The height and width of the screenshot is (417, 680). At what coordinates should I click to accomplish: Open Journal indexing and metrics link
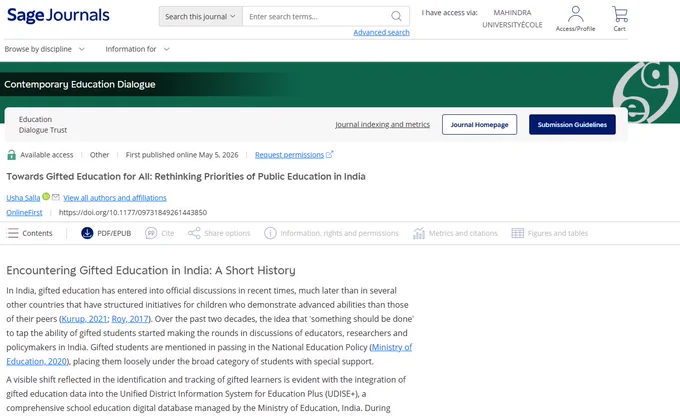pos(382,124)
